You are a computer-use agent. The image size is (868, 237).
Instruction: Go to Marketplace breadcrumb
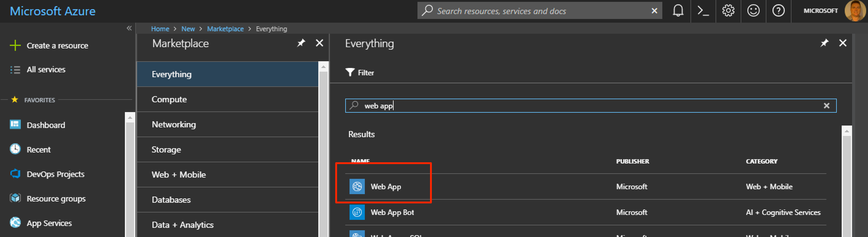(226, 29)
